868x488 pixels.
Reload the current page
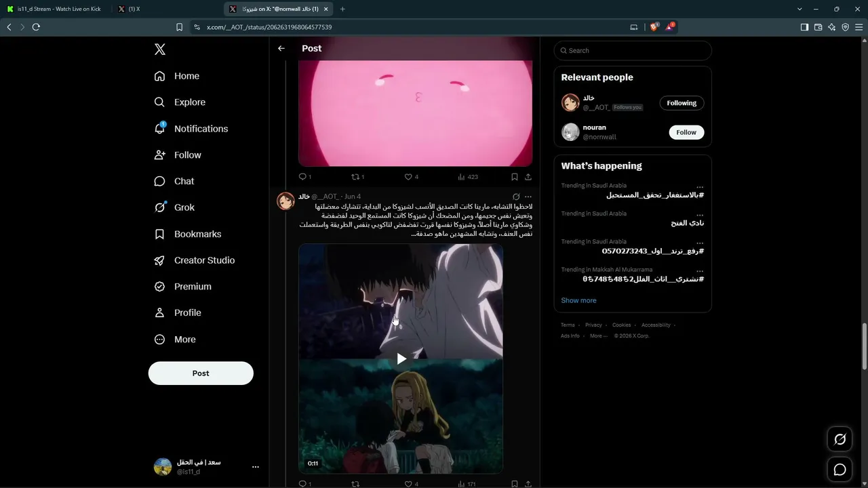pos(36,27)
